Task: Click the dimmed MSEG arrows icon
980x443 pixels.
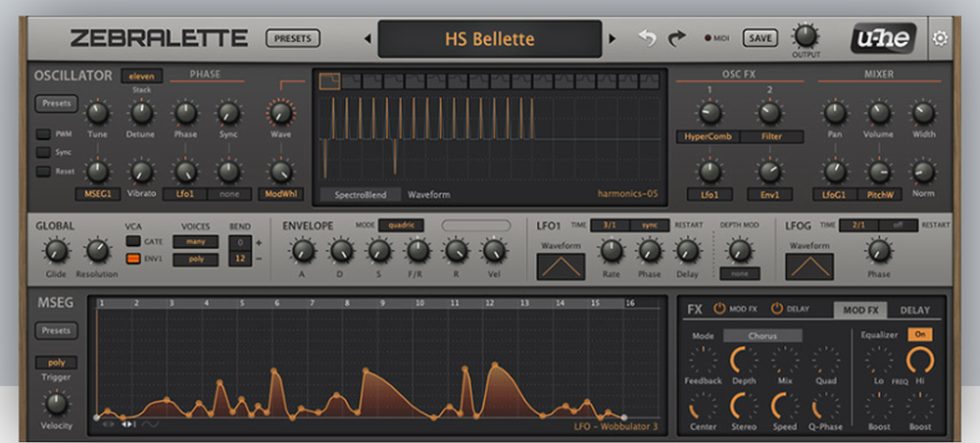Action: coord(108,425)
